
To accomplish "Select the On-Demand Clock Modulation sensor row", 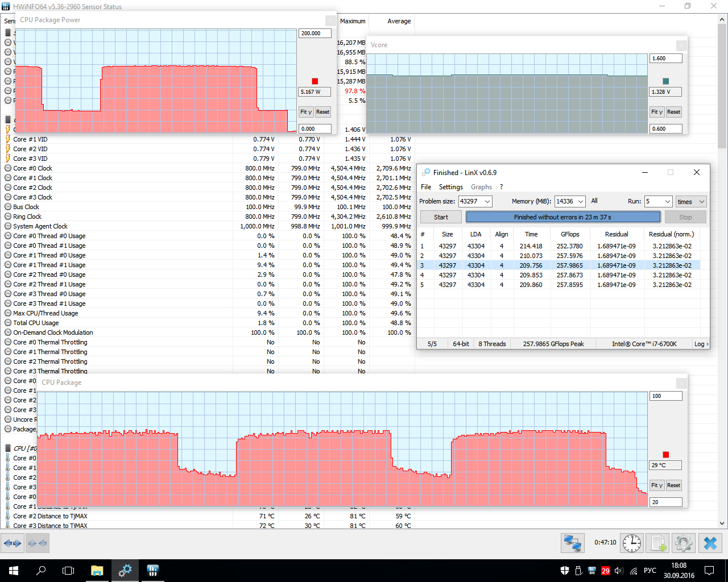I will point(208,332).
